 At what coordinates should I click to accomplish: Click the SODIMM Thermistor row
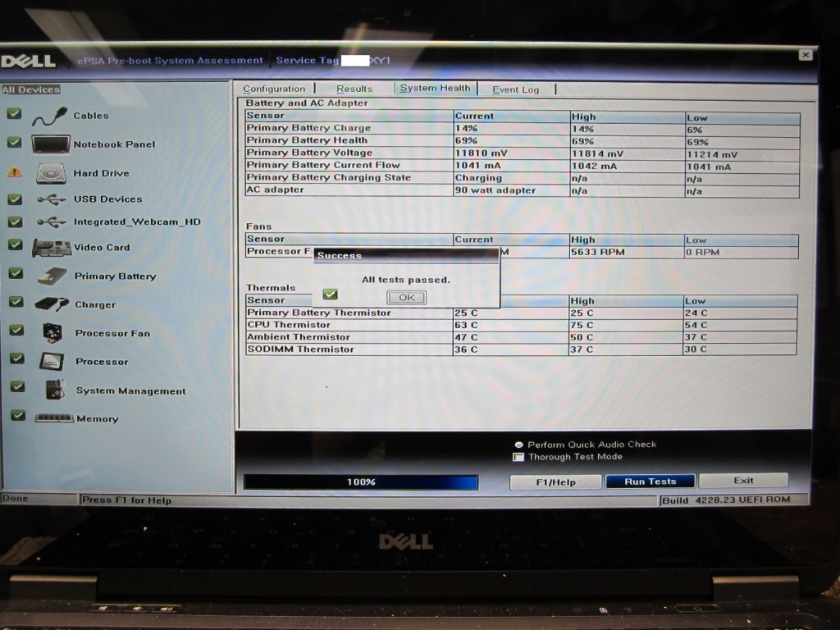521,349
